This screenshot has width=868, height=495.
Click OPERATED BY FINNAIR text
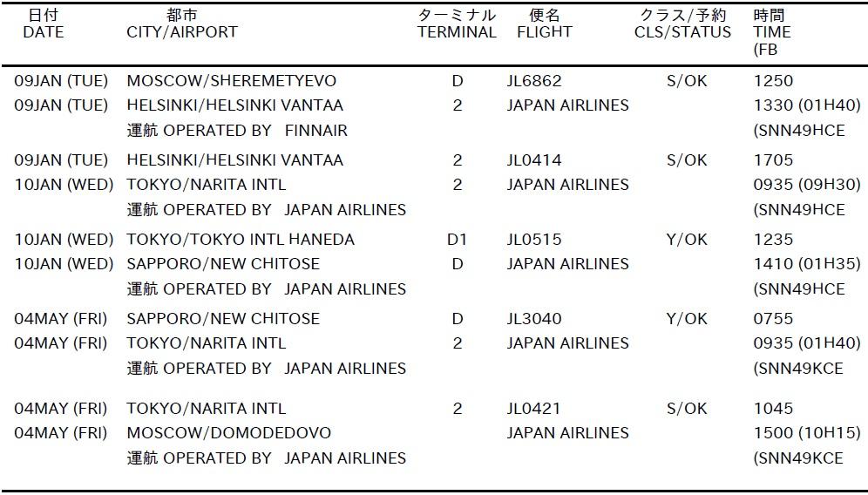tap(255, 131)
